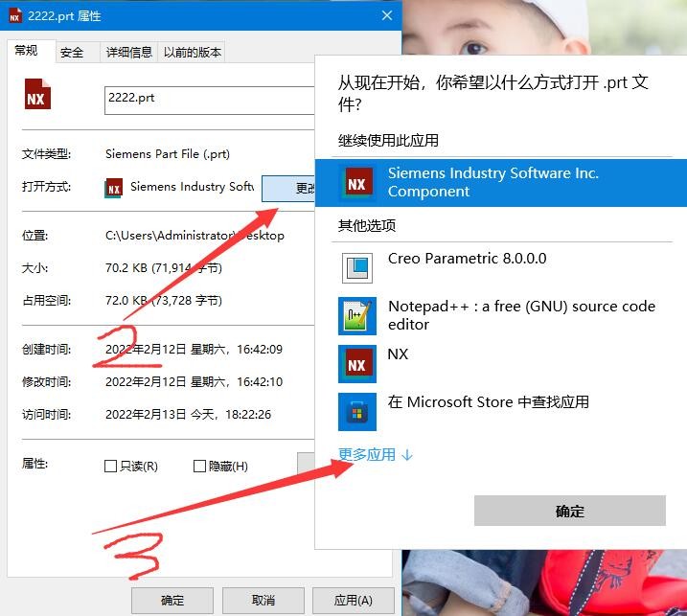687x616 pixels.
Task: Pick the NX app icon in other options
Action: (357, 364)
